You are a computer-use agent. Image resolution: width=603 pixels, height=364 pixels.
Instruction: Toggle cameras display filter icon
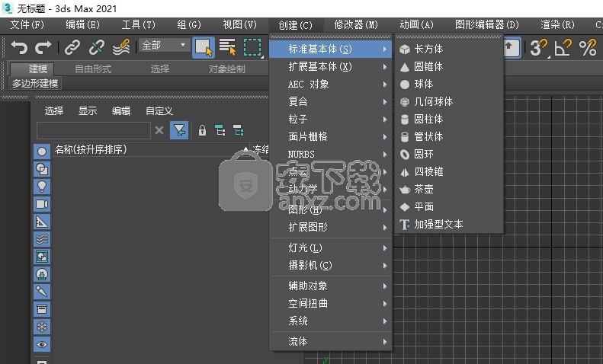tap(42, 204)
